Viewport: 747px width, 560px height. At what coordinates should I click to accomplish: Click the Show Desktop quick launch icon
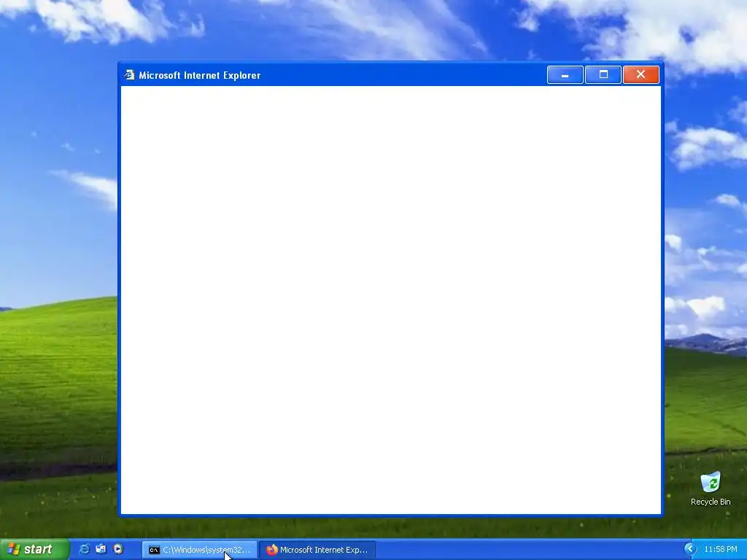tap(101, 549)
